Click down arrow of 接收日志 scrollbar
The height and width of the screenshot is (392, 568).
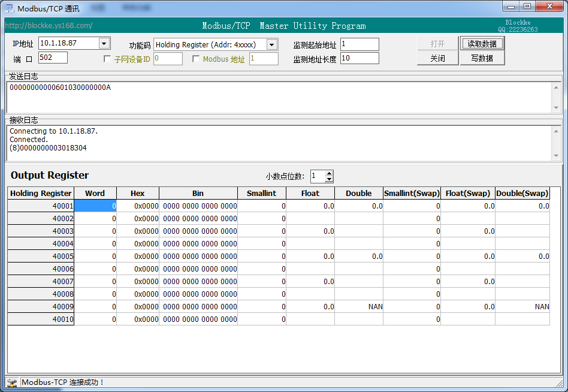point(556,156)
